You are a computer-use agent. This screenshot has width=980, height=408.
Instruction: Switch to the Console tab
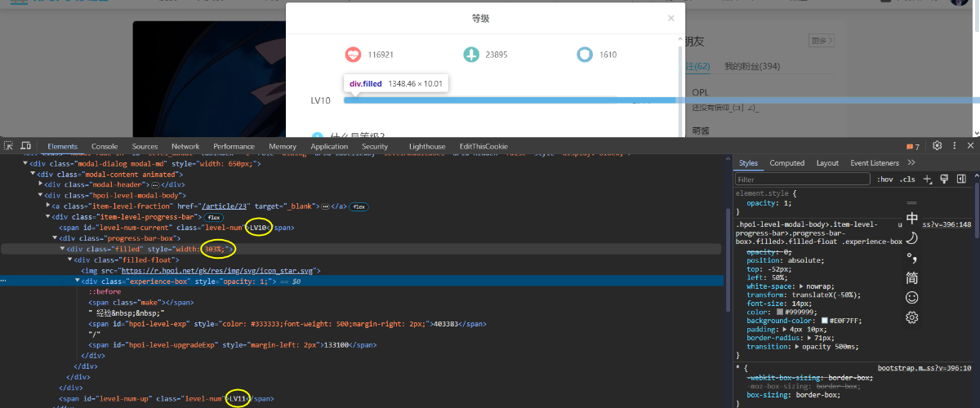coord(104,146)
